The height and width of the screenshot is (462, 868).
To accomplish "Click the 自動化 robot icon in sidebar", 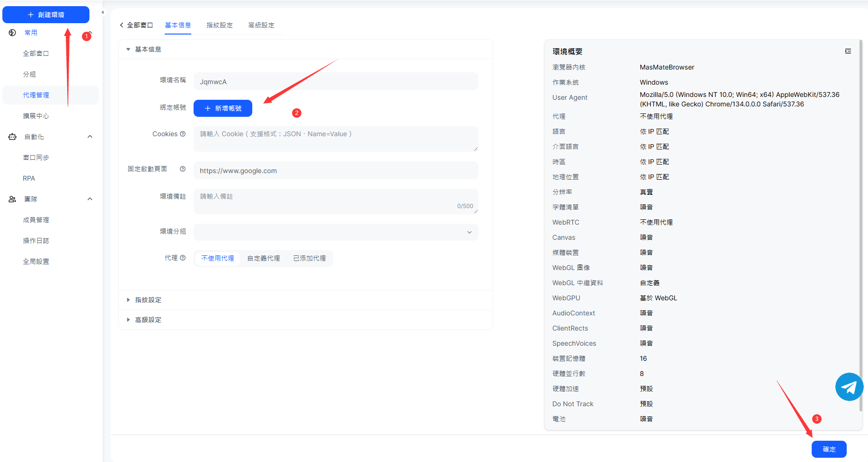I will click(x=12, y=137).
